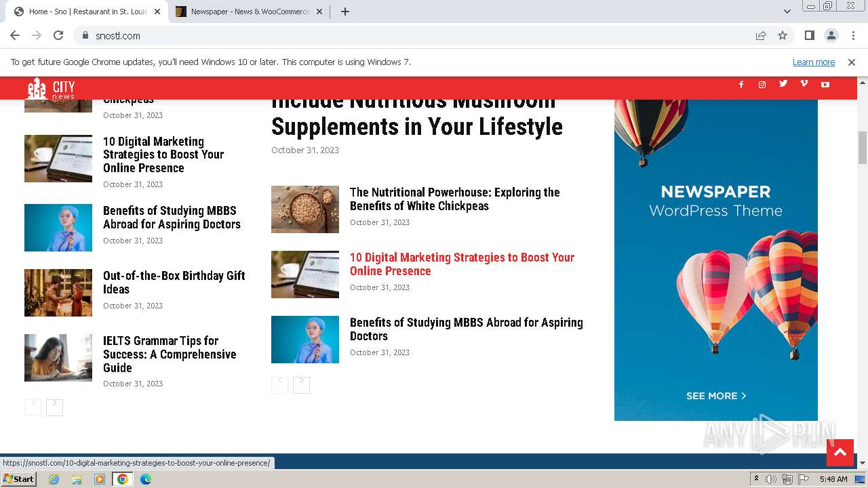Click the City News logo
The height and width of the screenshot is (488, 868).
pyautogui.click(x=52, y=88)
